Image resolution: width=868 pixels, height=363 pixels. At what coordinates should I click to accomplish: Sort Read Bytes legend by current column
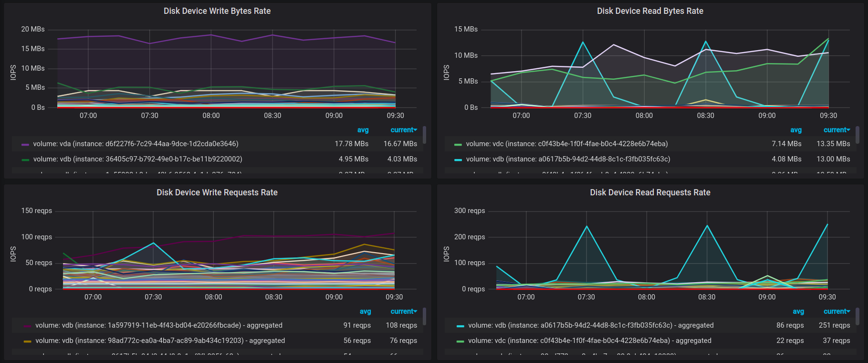point(837,130)
